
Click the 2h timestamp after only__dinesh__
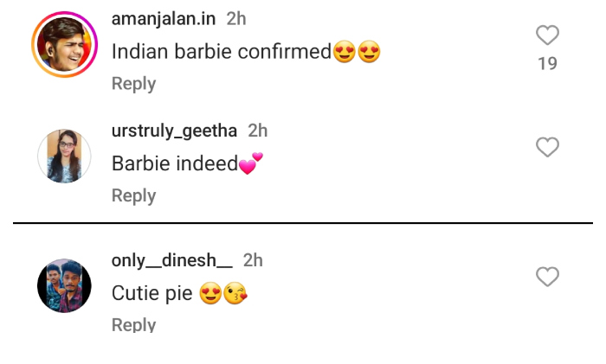[253, 260]
